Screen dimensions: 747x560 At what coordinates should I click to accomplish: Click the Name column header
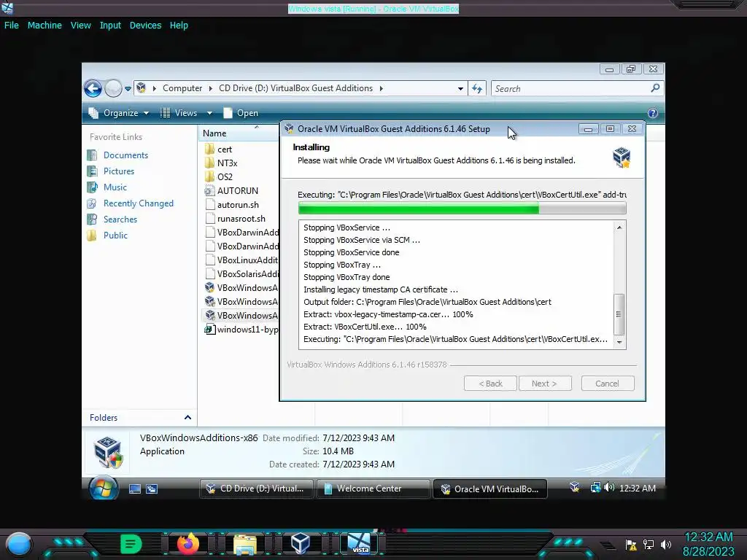pos(239,133)
